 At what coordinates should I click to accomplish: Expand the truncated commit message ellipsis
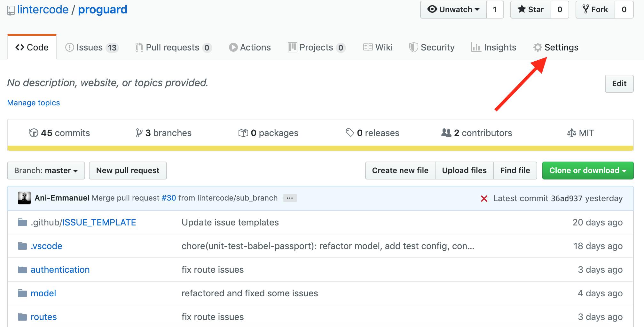(289, 198)
